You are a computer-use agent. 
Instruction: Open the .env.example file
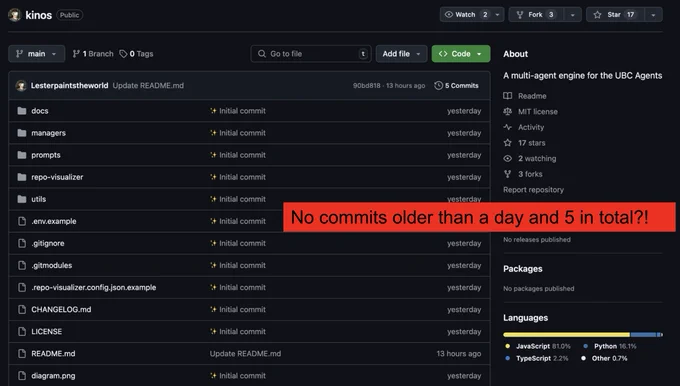coord(53,221)
